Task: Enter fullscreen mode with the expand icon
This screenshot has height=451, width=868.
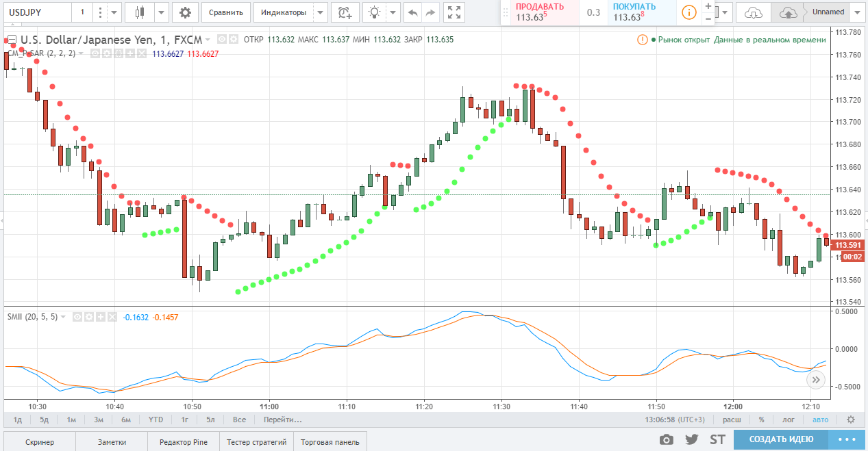Action: (454, 12)
